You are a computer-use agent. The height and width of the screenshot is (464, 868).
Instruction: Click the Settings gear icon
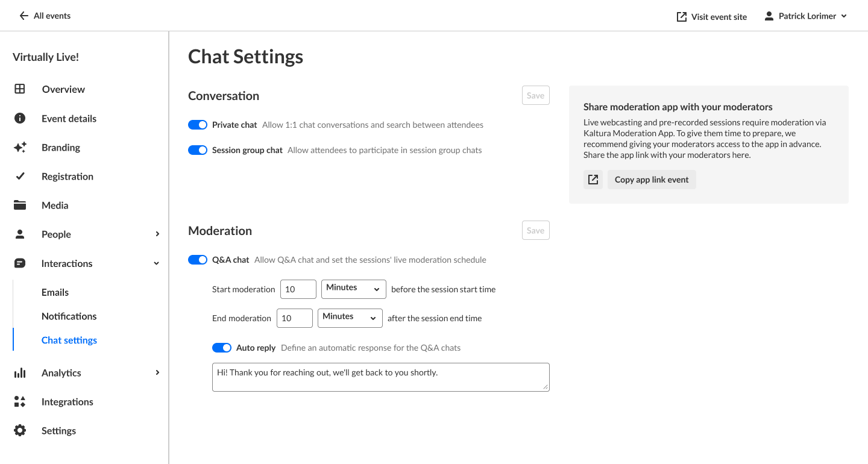click(x=20, y=431)
